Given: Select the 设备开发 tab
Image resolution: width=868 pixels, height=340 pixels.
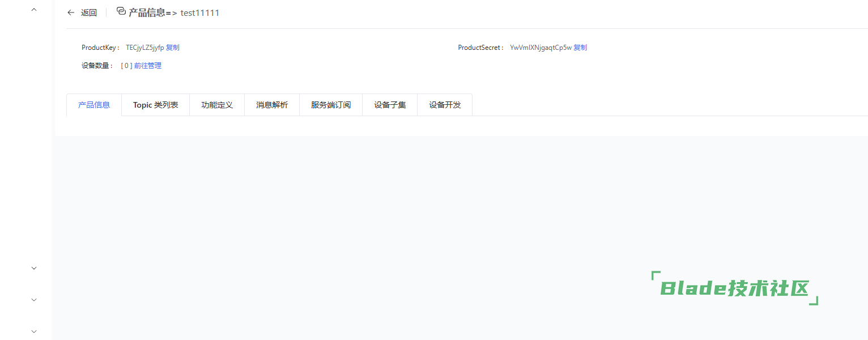Looking at the screenshot, I should tap(445, 105).
